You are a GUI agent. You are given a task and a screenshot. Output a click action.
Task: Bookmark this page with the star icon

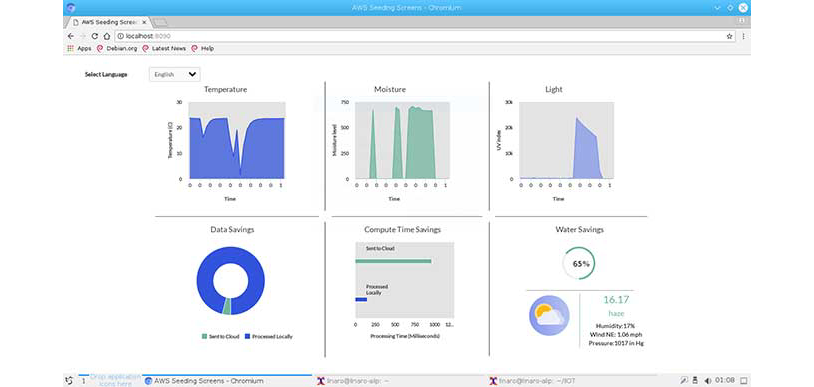point(729,36)
